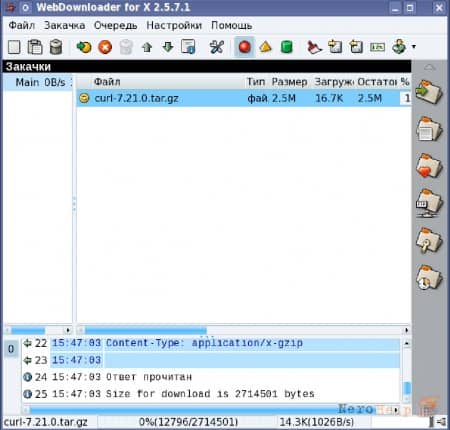Click log line 22 Content-Type entry
Image resolution: width=450 pixels, height=430 pixels.
[212, 343]
